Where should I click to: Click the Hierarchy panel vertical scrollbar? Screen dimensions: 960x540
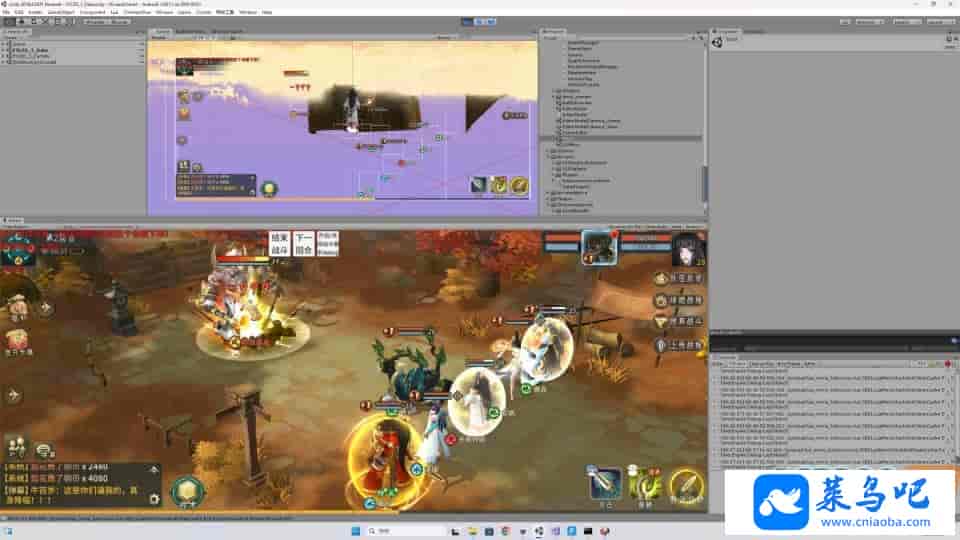pos(704,180)
